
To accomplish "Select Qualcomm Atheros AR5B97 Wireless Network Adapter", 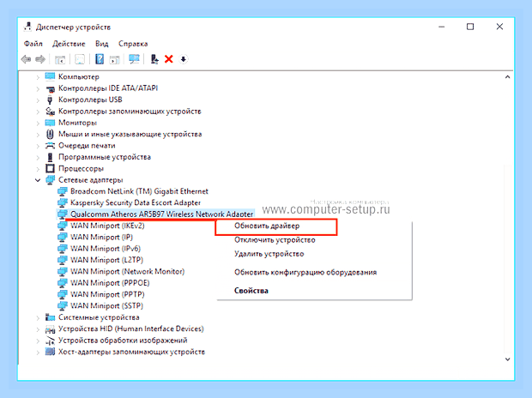I will pos(161,214).
